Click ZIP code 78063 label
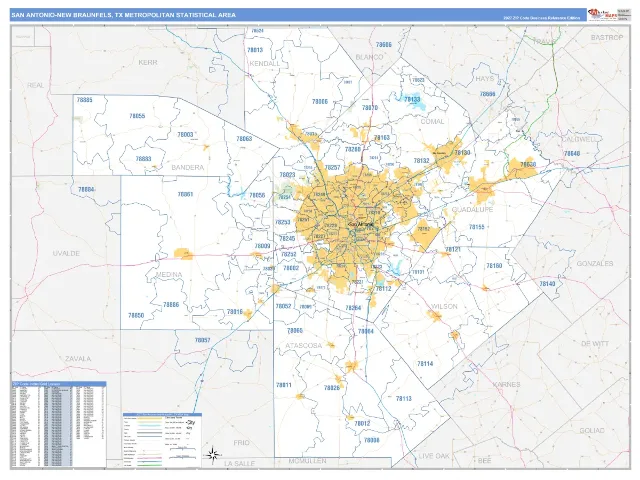The image size is (640, 480). click(x=244, y=139)
